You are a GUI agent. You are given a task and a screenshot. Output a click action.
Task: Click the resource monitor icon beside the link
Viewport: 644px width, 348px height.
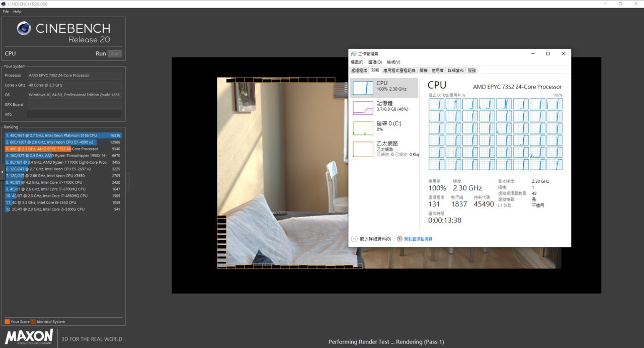[399, 239]
